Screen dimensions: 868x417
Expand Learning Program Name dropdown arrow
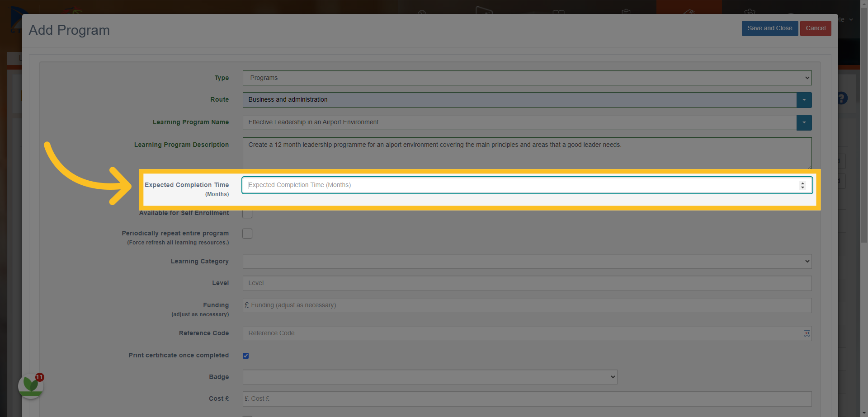[804, 122]
